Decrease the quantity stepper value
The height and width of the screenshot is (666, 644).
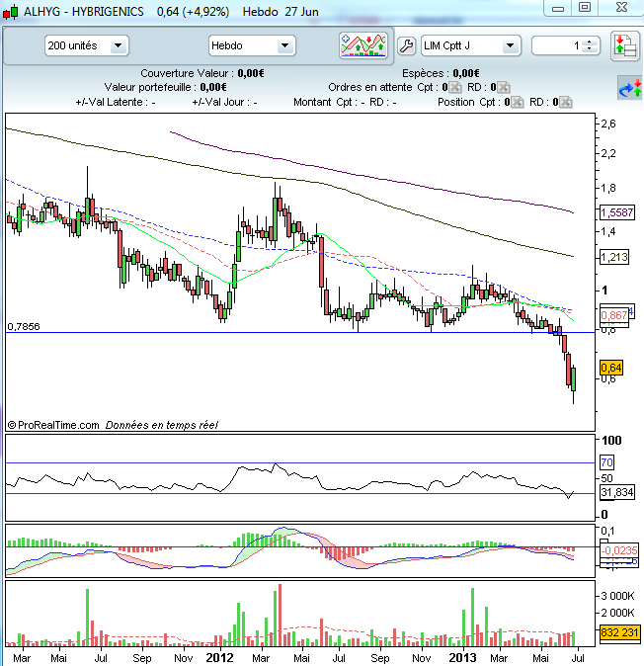pos(590,49)
